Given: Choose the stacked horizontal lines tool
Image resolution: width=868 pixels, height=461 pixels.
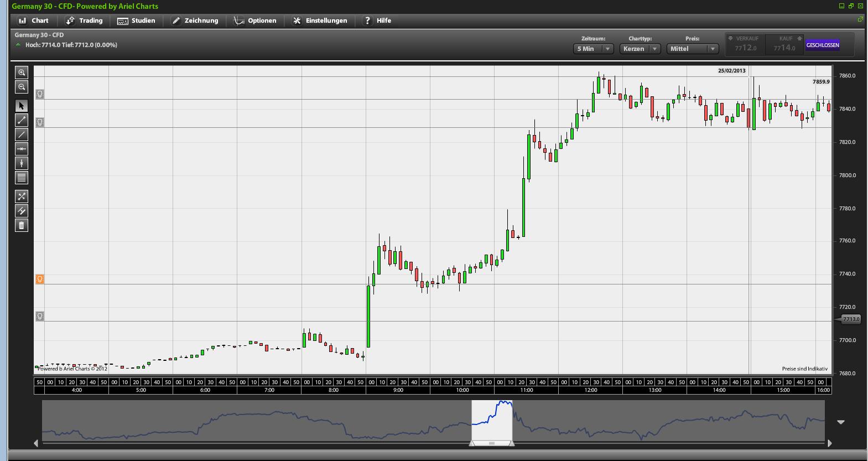Looking at the screenshot, I should pyautogui.click(x=22, y=178).
